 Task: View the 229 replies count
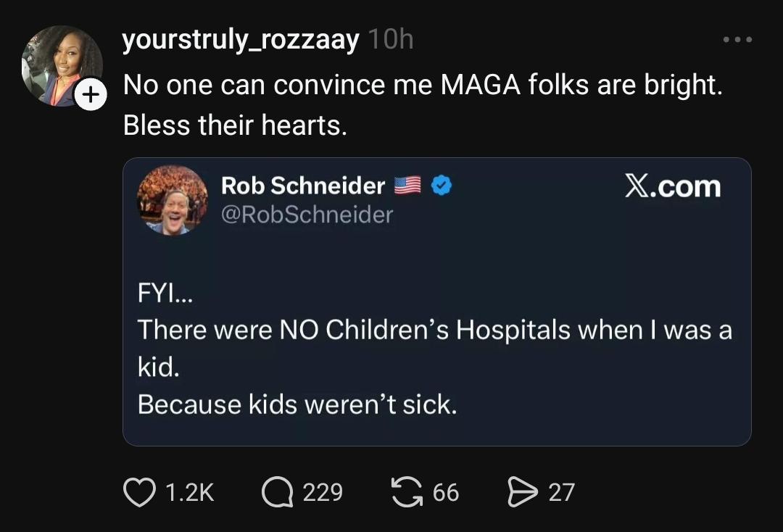point(323,493)
